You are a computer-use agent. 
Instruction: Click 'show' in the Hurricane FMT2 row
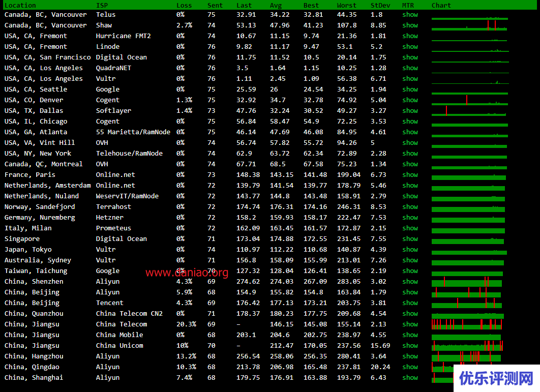(x=410, y=36)
